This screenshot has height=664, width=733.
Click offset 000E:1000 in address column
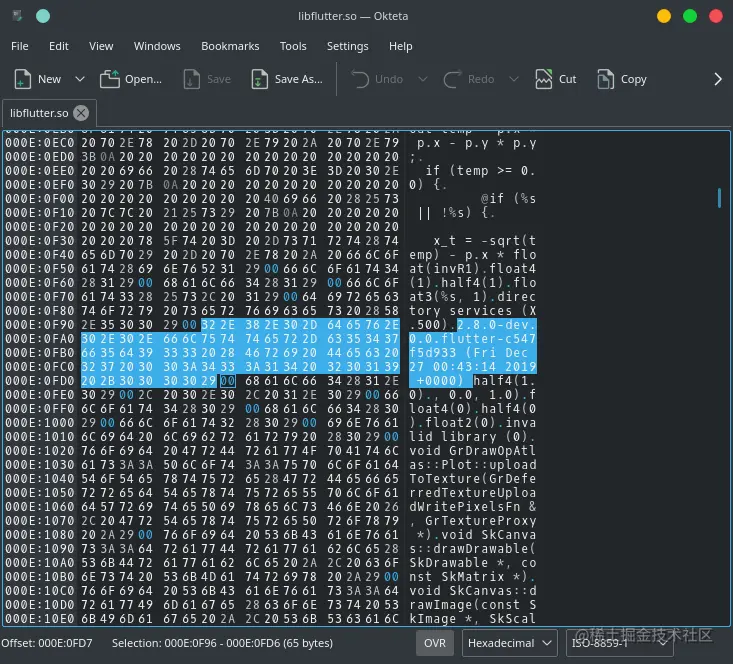pos(40,423)
